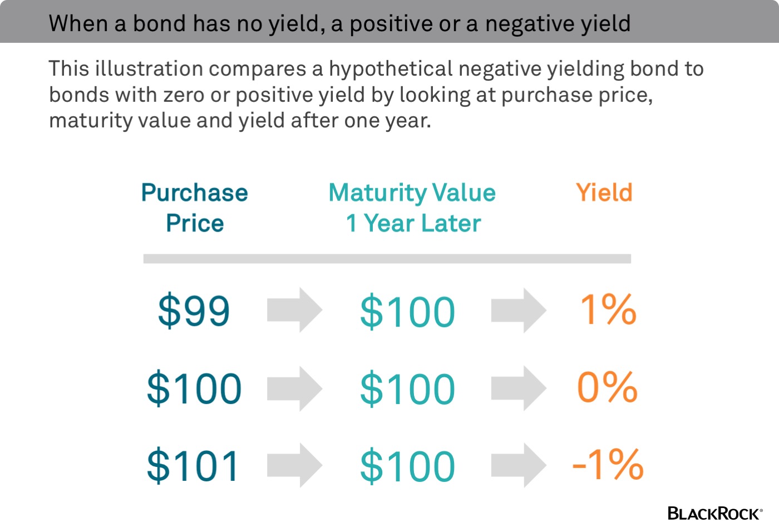Click the BlackRock logo
Image resolution: width=779 pixels, height=532 pixels.
click(714, 513)
